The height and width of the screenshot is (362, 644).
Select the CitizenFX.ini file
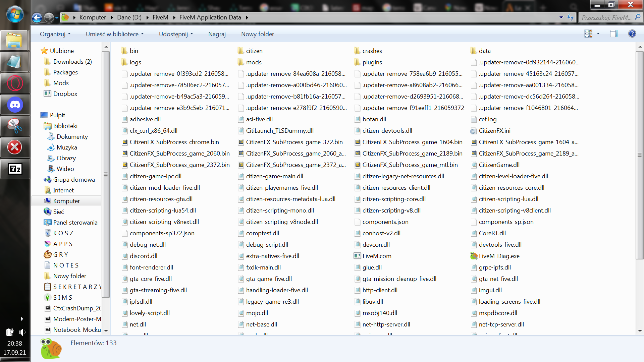click(491, 131)
